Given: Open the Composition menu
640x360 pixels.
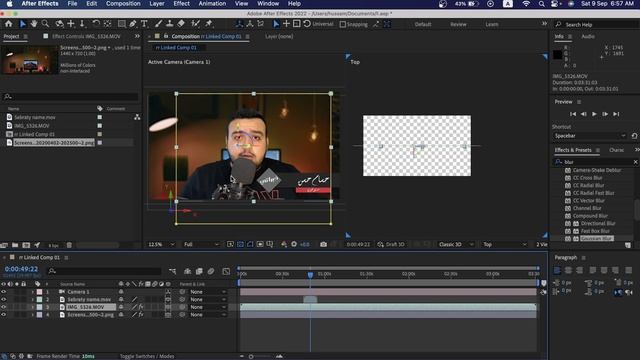Looking at the screenshot, I should coord(123,4).
